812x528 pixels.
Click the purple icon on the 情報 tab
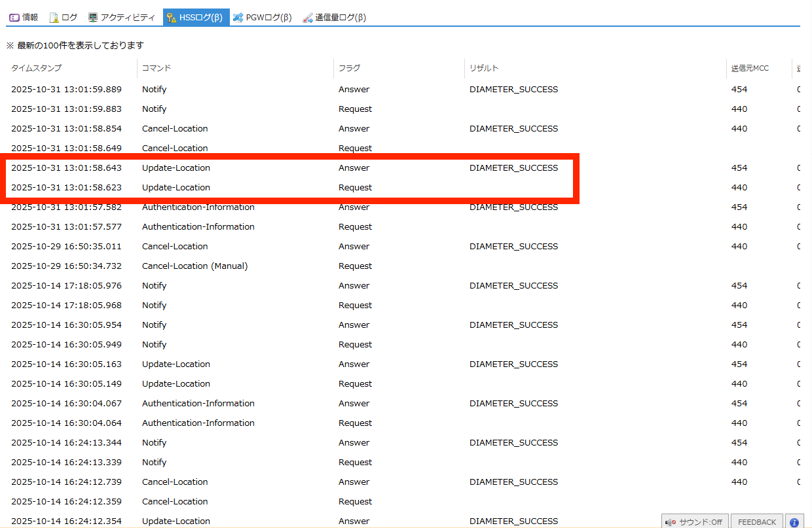[x=14, y=18]
